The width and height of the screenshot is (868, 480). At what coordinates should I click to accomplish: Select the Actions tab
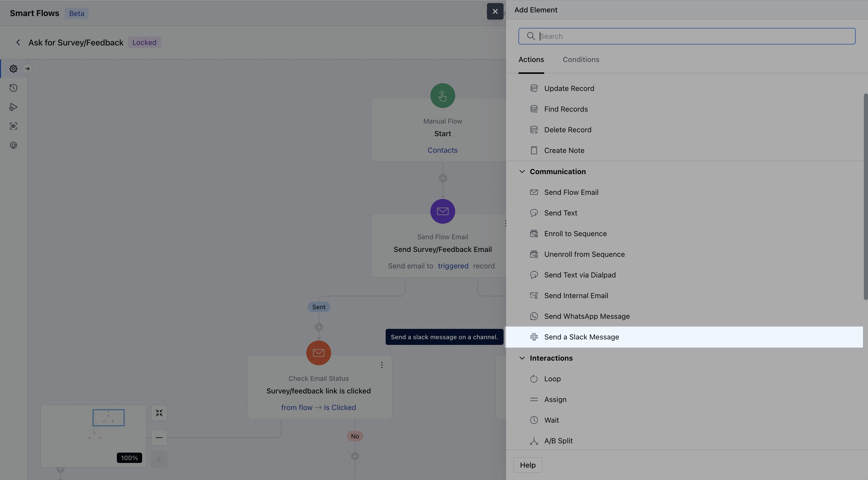coord(531,60)
